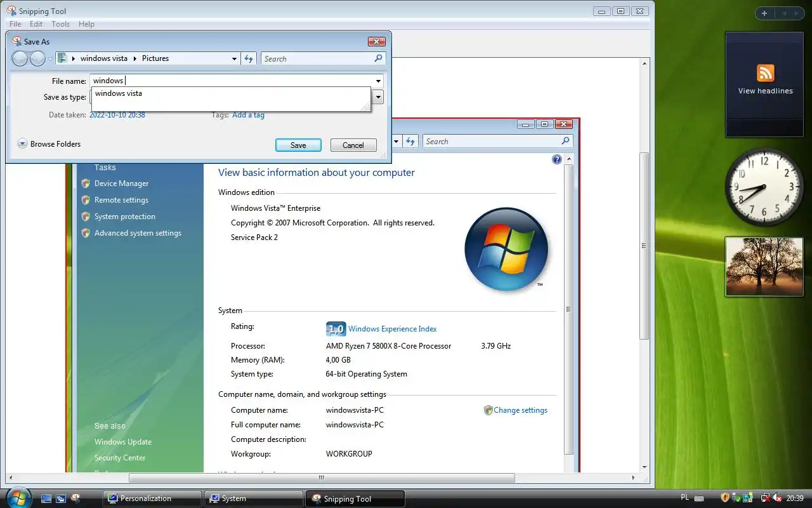The height and width of the screenshot is (508, 812).
Task: Click the blue help icon in the snip
Action: (x=557, y=159)
